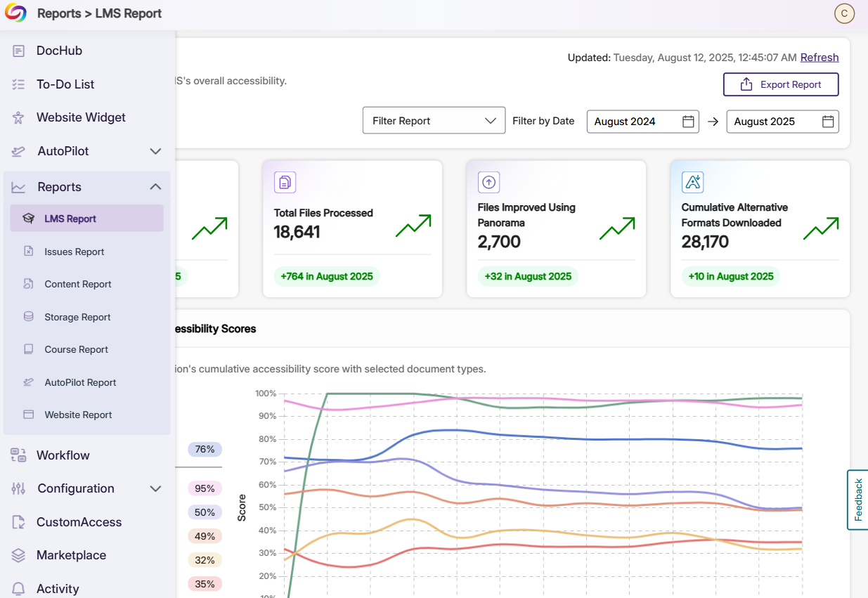Image resolution: width=868 pixels, height=598 pixels.
Task: Click the 49% colored legend swatch
Action: [205, 535]
